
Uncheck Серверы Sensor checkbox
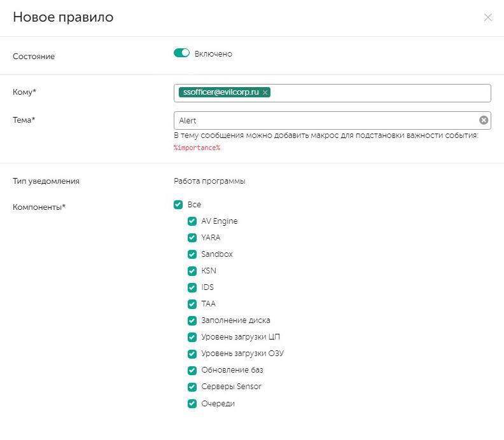click(x=192, y=387)
